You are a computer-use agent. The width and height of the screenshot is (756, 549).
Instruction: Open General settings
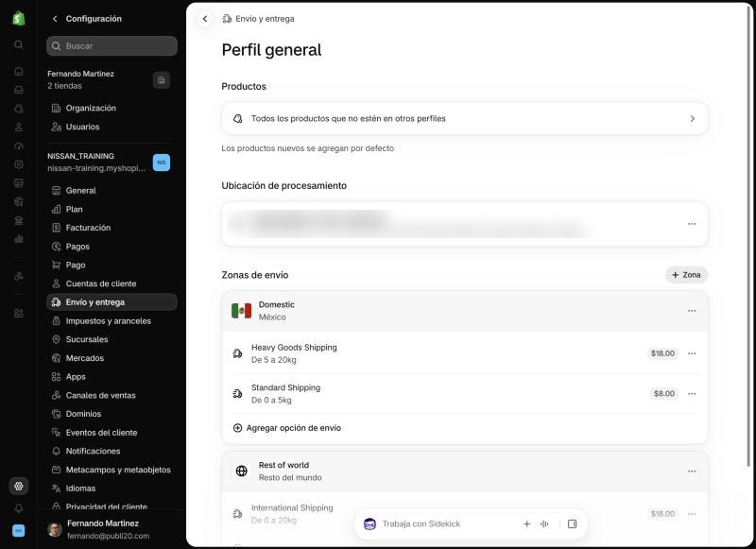coord(112,190)
